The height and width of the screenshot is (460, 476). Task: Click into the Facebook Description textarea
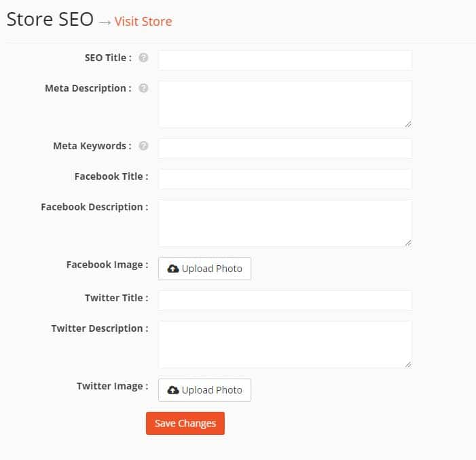click(285, 223)
